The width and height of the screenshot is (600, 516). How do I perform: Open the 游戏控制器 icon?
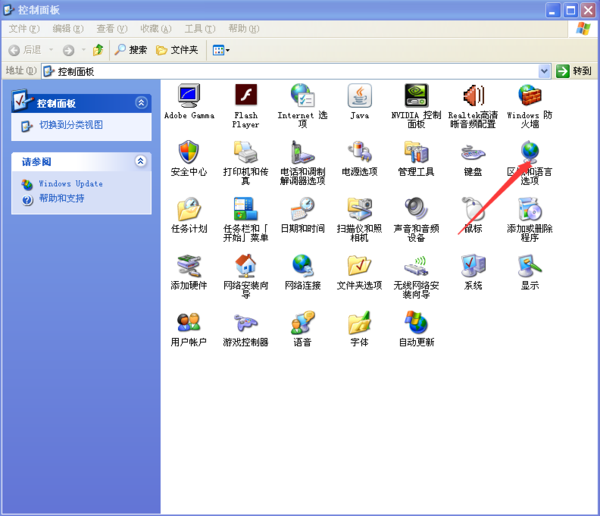click(246, 323)
